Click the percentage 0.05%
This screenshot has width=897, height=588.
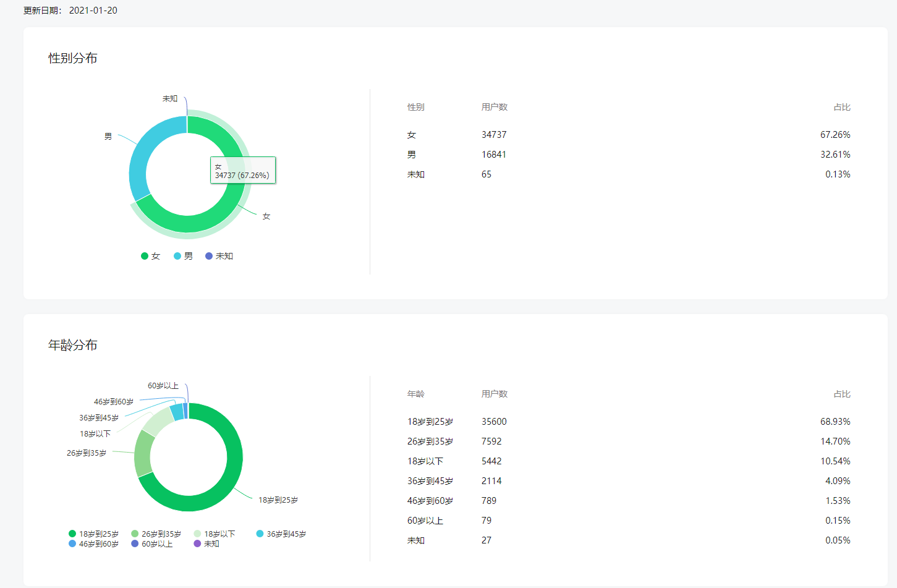[838, 540]
